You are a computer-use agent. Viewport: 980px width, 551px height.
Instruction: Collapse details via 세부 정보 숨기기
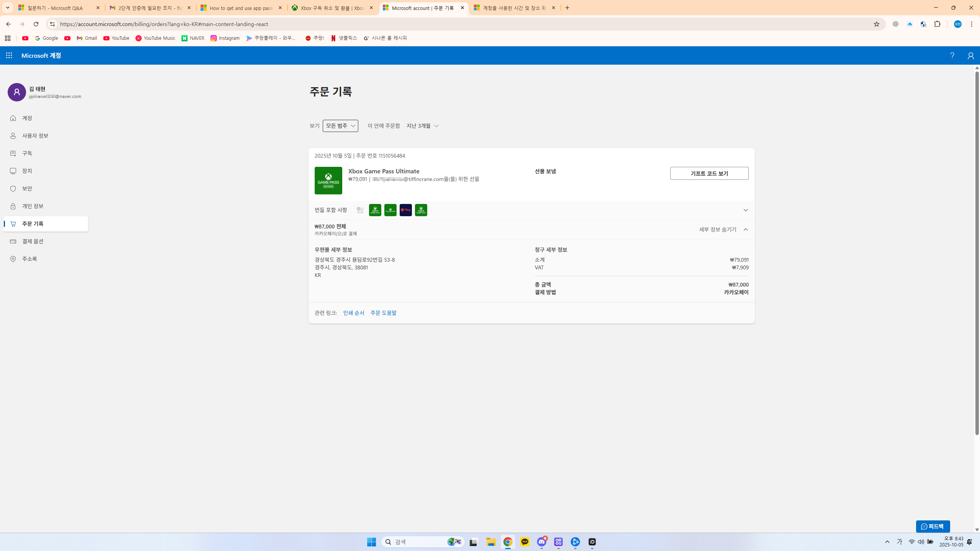click(724, 230)
